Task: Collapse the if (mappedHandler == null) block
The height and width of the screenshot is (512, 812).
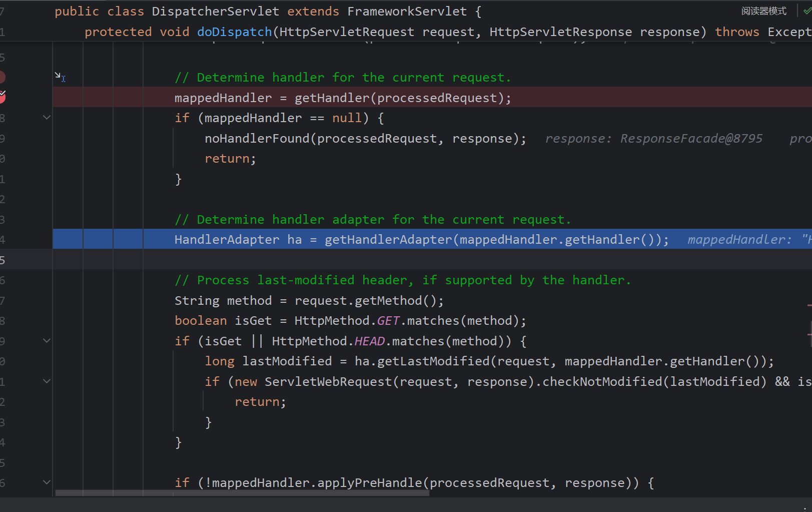Action: (x=47, y=118)
